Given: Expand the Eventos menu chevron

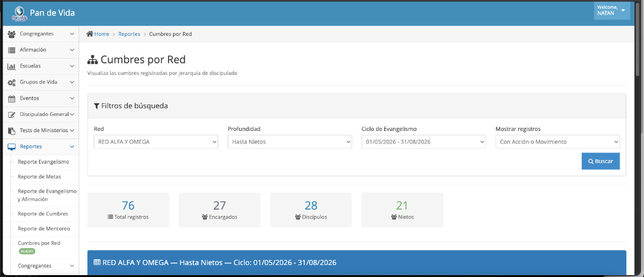Looking at the screenshot, I should coord(72,99).
